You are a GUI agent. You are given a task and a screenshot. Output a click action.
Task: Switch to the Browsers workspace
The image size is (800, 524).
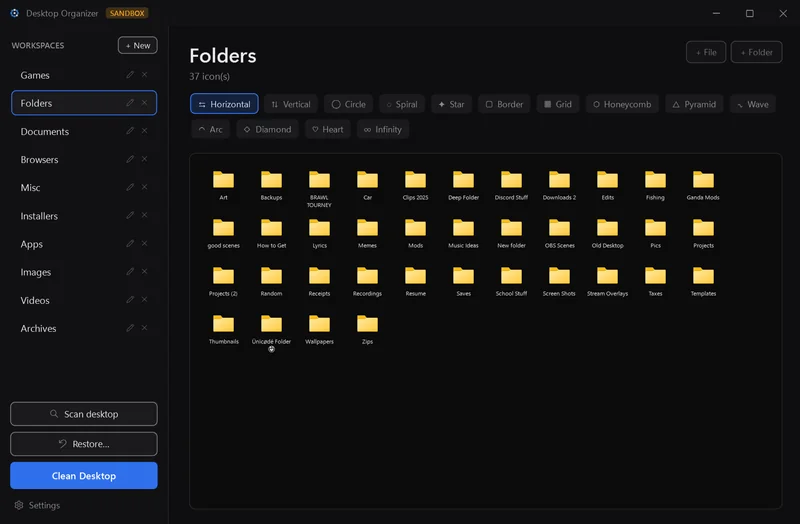[84, 159]
